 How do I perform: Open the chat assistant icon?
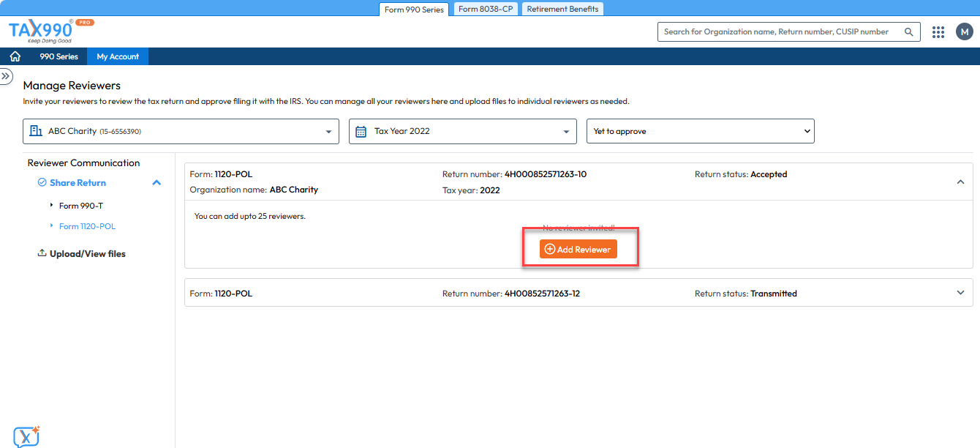(26, 436)
